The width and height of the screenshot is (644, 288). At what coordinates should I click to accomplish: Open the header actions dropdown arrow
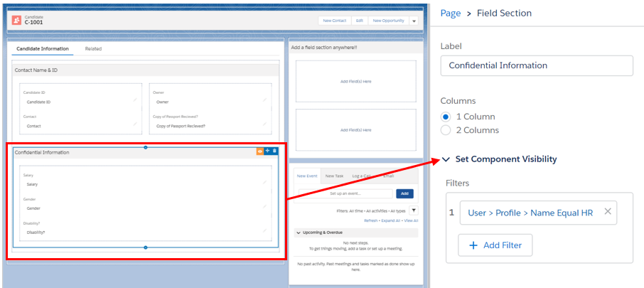[x=414, y=21]
